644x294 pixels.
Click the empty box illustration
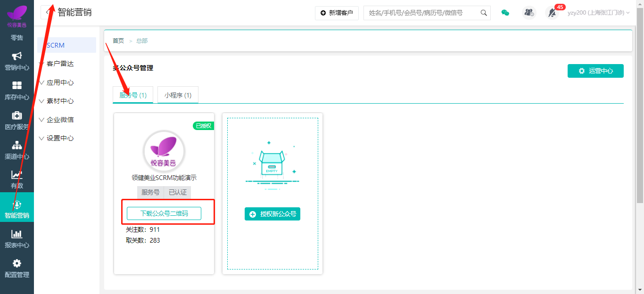[x=272, y=165]
